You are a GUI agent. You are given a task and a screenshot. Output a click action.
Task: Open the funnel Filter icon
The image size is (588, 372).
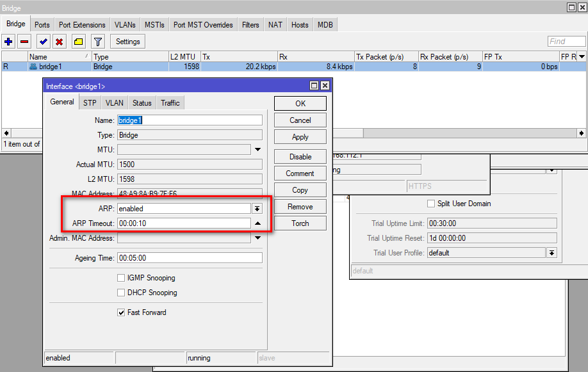pos(97,42)
